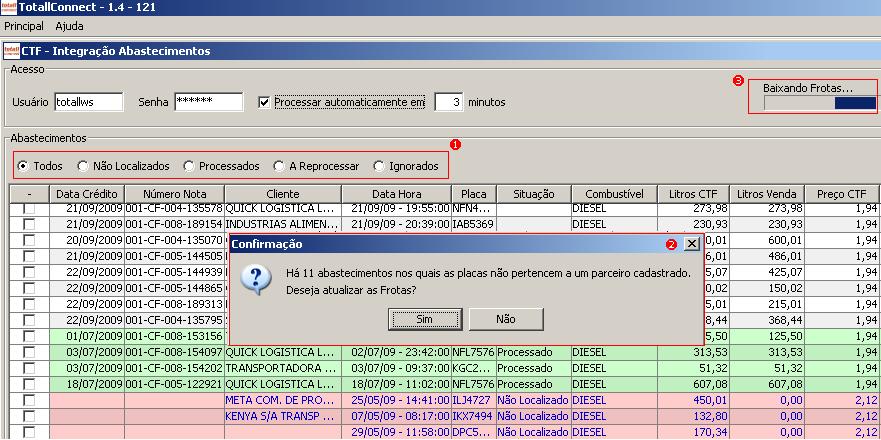Sort by Data Crédito column header
Viewport: 881px width, 440px height.
point(87,194)
